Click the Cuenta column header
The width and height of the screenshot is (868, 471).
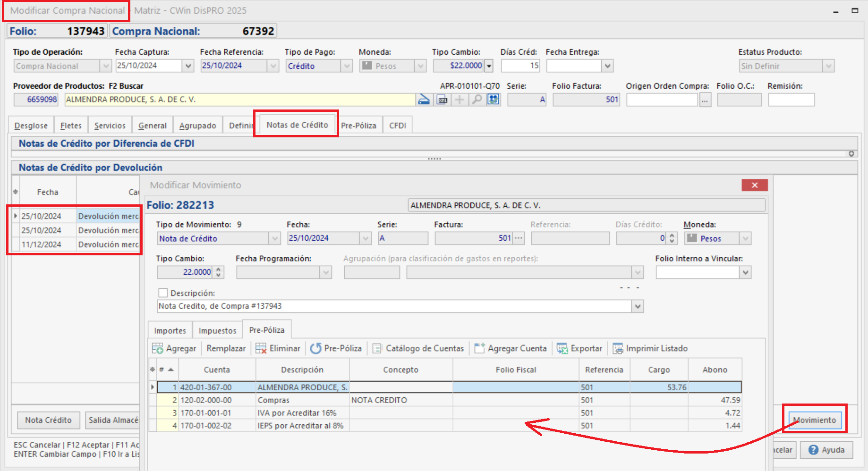[217, 370]
